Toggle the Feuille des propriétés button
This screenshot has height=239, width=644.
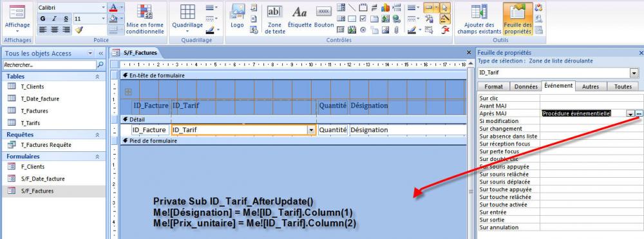point(518,19)
